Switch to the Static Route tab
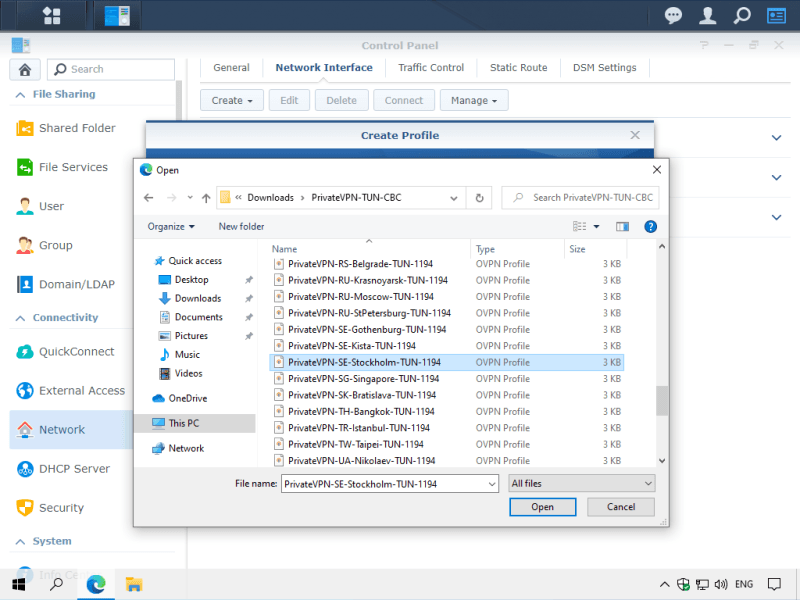Image resolution: width=800 pixels, height=600 pixels. [x=518, y=68]
